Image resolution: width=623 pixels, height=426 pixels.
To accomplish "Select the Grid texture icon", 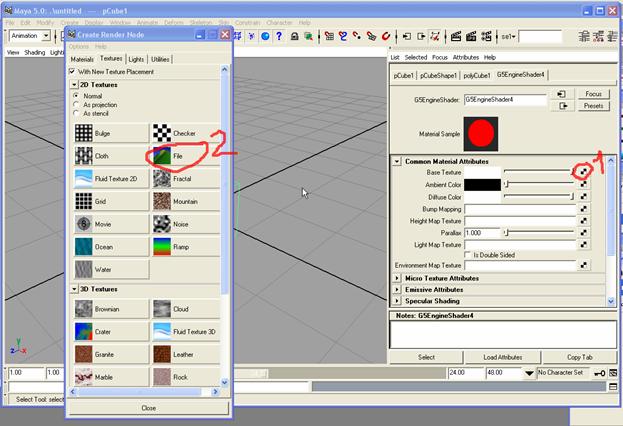I will pos(85,201).
